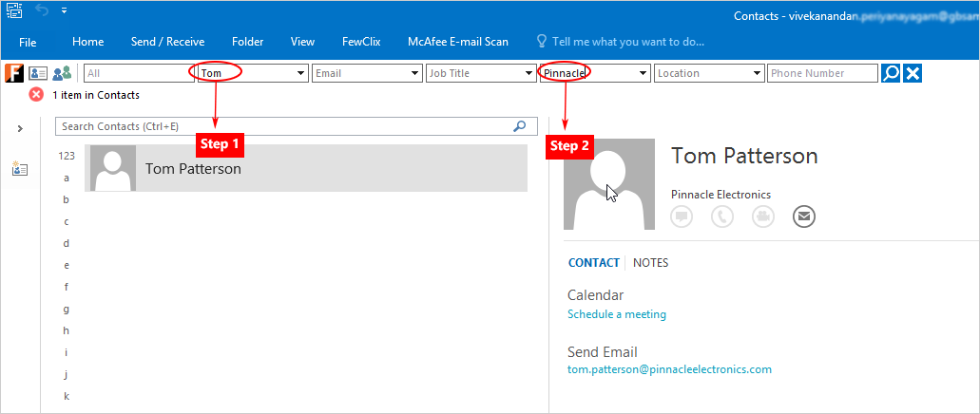The height and width of the screenshot is (414, 980).
Task: Open the FewClix ribbon tab
Action: (361, 42)
